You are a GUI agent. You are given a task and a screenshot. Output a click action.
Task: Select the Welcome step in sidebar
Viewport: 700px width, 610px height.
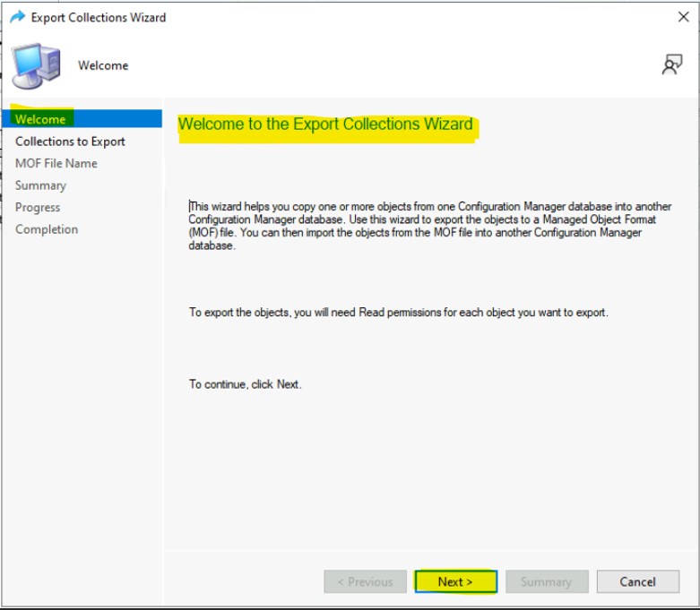click(x=82, y=119)
